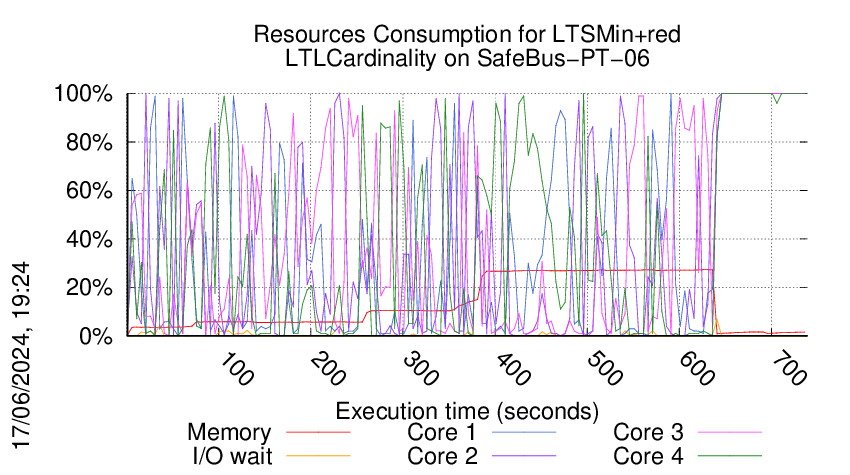Screen dimensions: 850x475
Task: Click the 'Core 3' legend label
Action: [648, 433]
